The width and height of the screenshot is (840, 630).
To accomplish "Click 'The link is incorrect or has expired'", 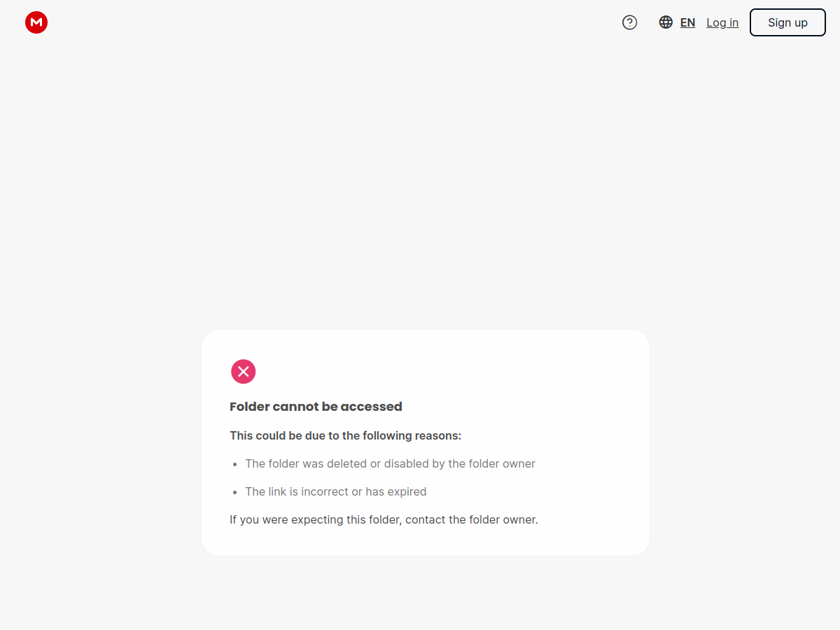I will click(x=336, y=491).
